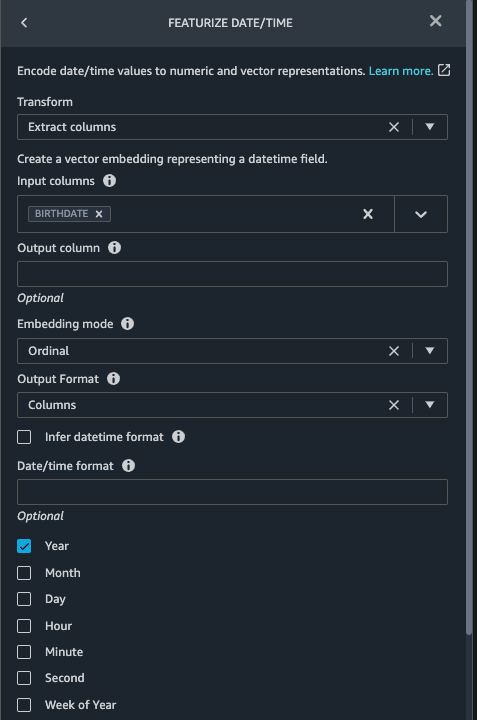Viewport: 477px width, 720px height.
Task: Check the Month checkbox
Action: coord(24,573)
